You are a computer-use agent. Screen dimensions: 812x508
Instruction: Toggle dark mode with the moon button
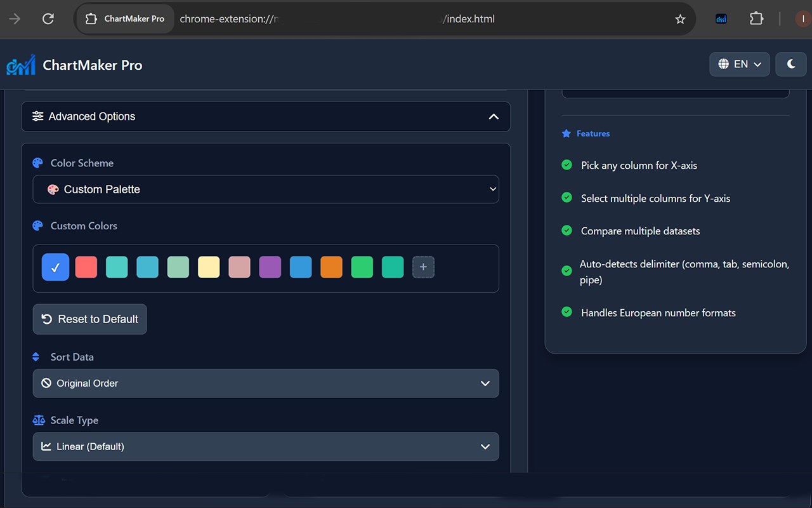(791, 64)
